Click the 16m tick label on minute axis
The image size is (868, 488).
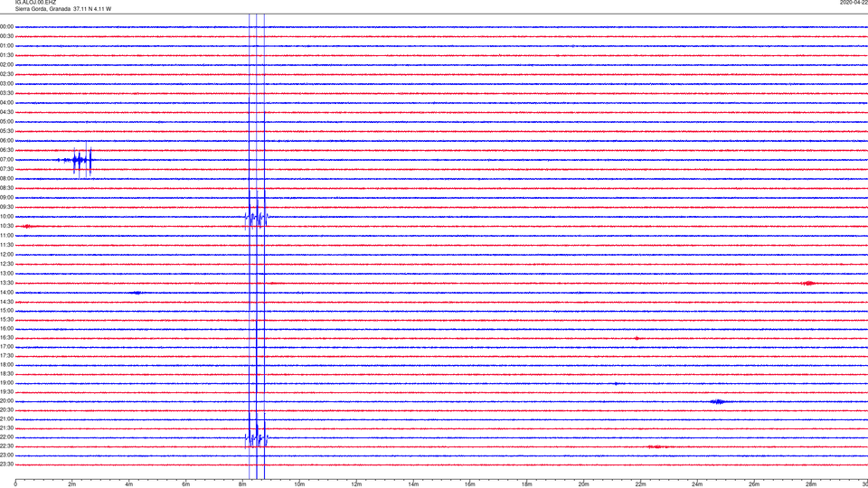470,484
